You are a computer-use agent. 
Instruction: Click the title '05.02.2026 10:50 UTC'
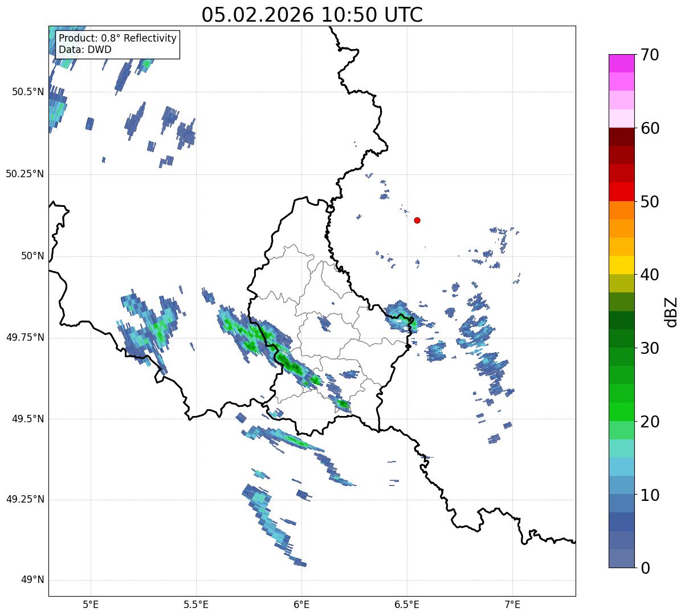pyautogui.click(x=312, y=15)
